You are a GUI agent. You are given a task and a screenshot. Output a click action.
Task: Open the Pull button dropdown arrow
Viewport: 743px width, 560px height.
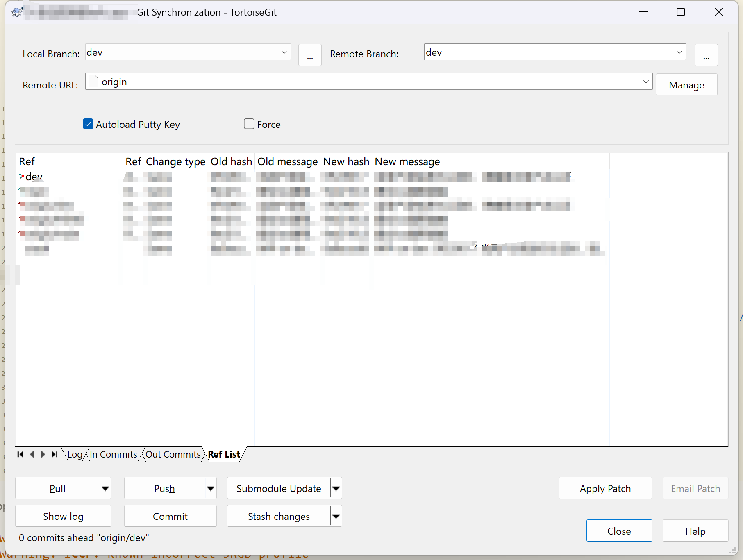coord(105,488)
